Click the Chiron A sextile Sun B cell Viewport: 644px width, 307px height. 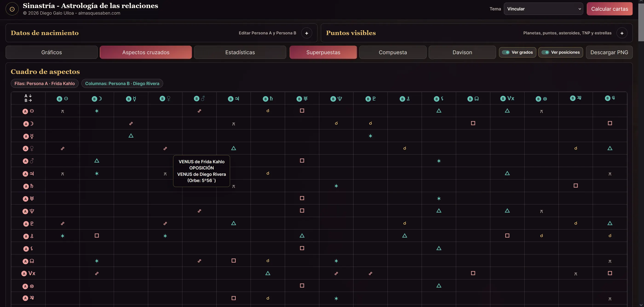pos(63,236)
